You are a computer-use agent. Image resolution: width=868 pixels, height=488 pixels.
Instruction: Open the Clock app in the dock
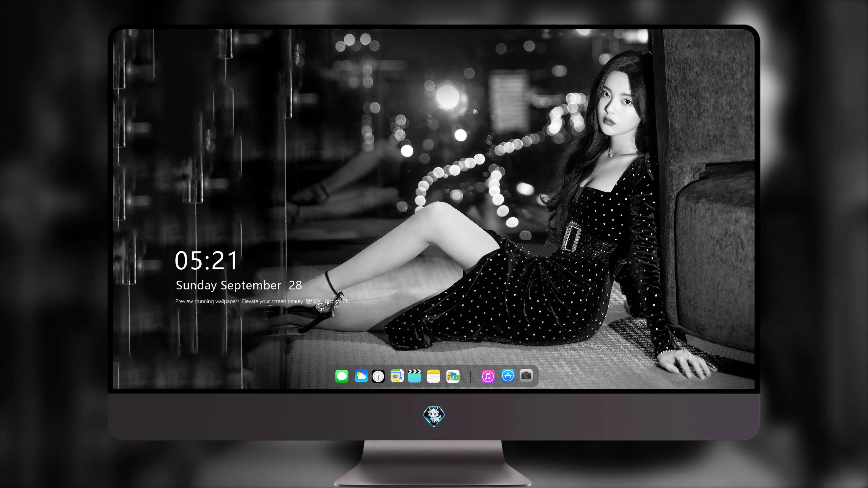point(378,376)
